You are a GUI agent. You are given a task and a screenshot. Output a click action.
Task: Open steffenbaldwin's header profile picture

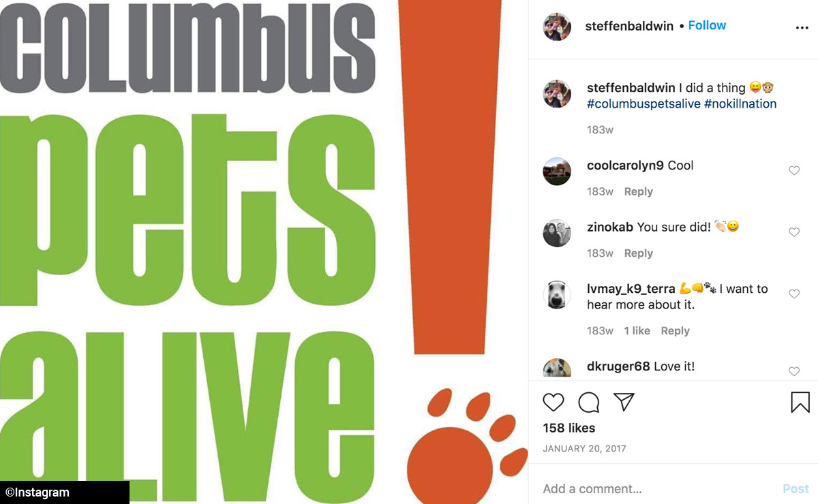[x=557, y=27]
